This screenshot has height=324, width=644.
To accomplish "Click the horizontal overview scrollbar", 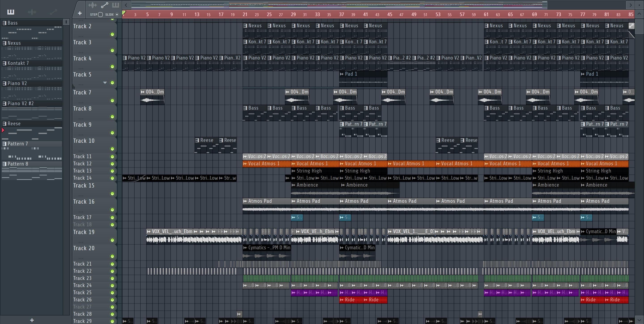I will pos(339,5).
